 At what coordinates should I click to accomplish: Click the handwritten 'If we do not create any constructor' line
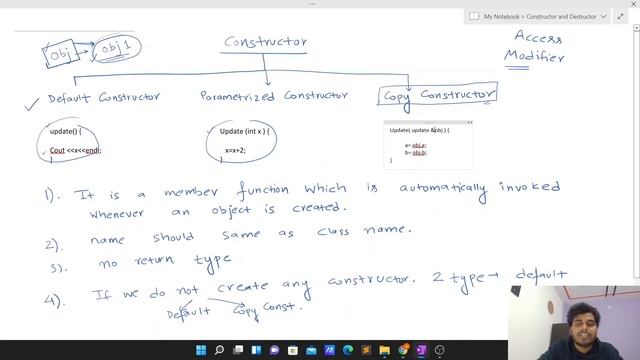tap(253, 288)
